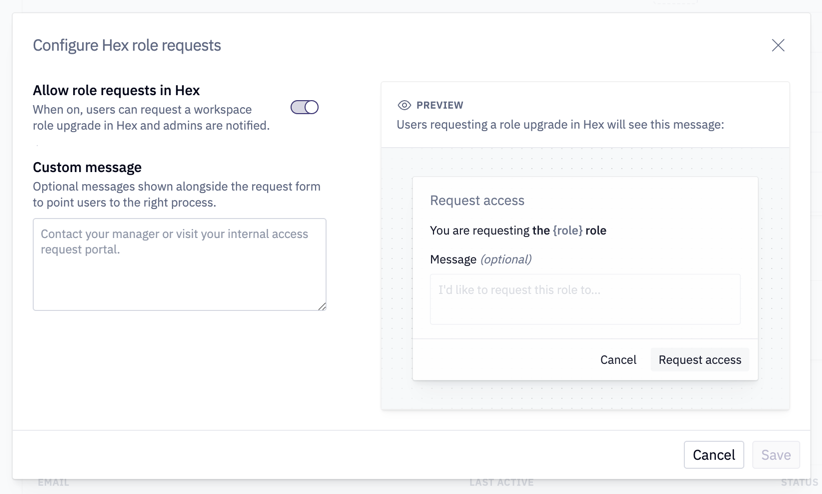822x494 pixels.
Task: Cancel the role requests configuration dialog
Action: pyautogui.click(x=713, y=455)
